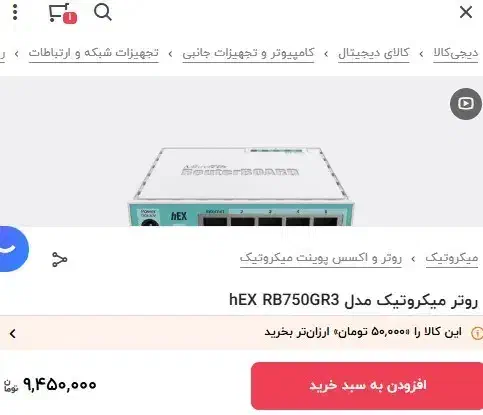Expand the cheaper purchase banner chevron

[13, 333]
